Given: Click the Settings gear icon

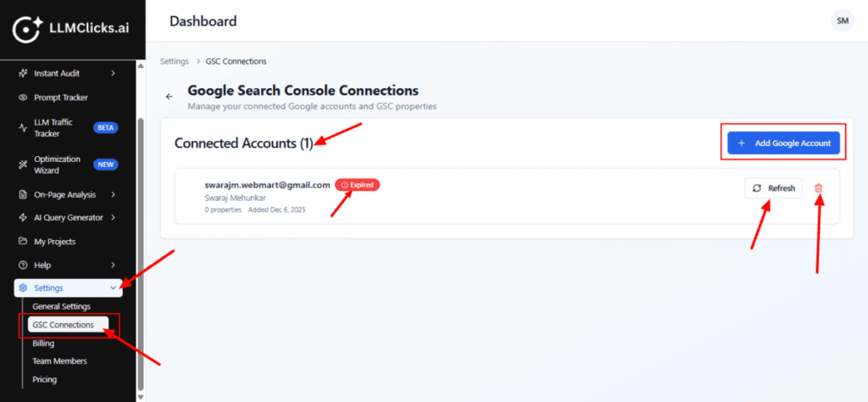Looking at the screenshot, I should click(x=23, y=288).
